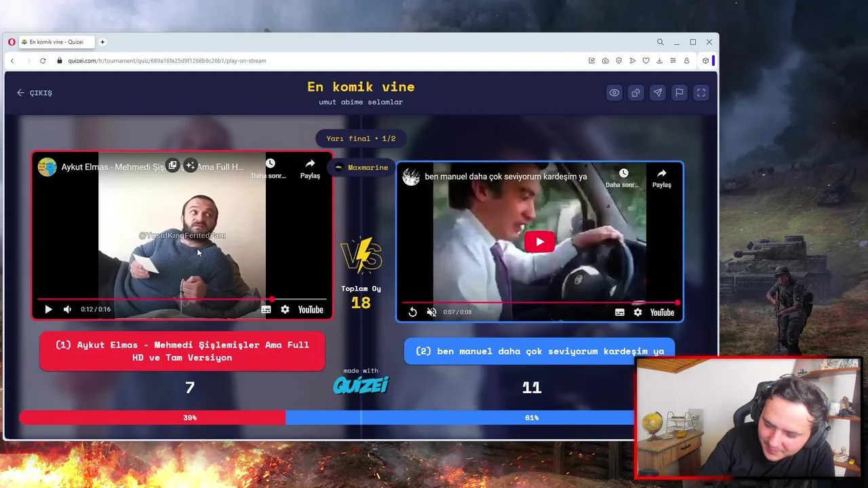Click the site security padlock icon
The width and height of the screenshot is (868, 488).
pyautogui.click(x=60, y=60)
